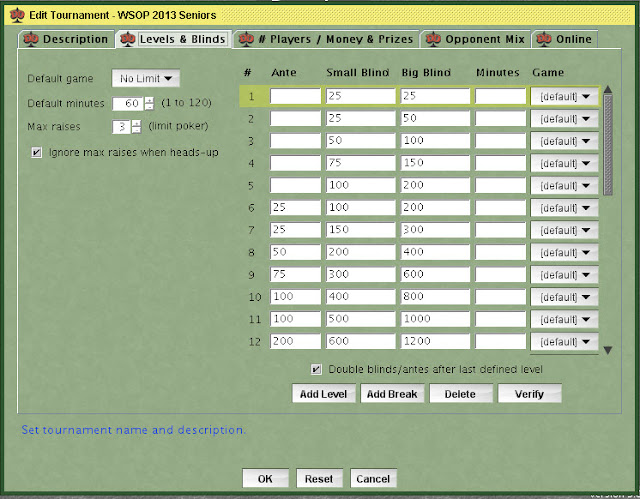Click Ante 25 field in level 6

click(x=295, y=207)
